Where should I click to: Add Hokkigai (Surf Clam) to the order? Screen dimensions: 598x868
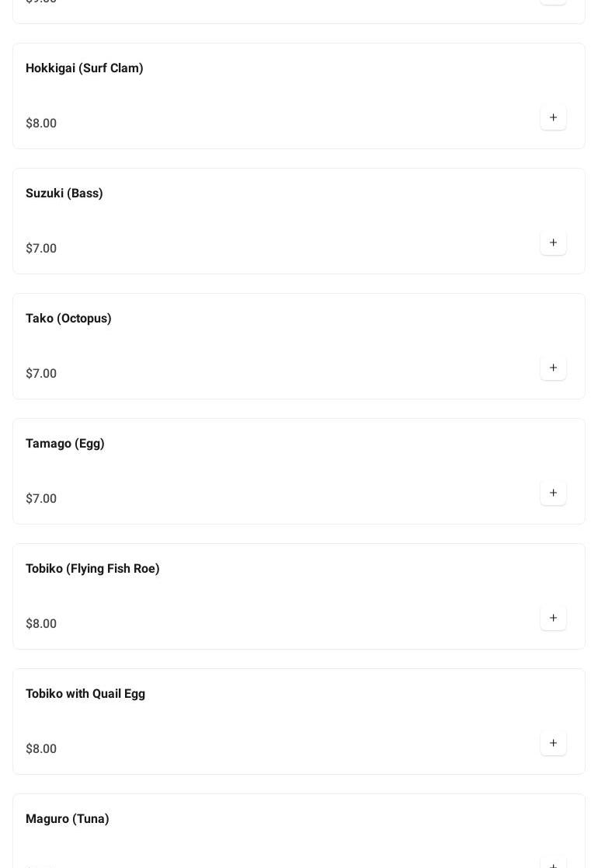553,118
